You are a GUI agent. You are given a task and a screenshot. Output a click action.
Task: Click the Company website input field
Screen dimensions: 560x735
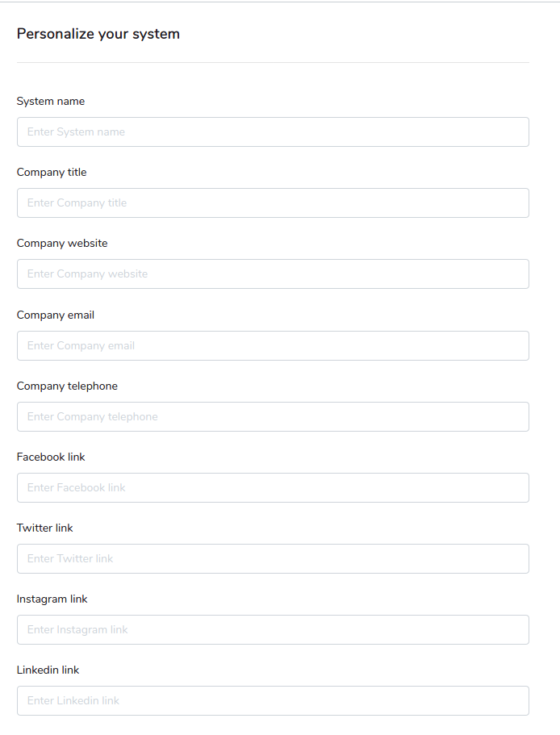(x=273, y=274)
